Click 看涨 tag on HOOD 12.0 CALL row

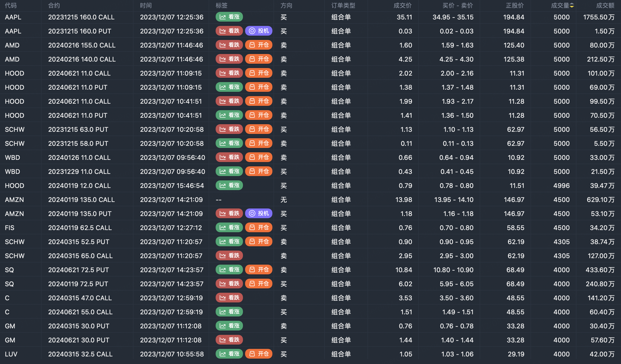229,186
